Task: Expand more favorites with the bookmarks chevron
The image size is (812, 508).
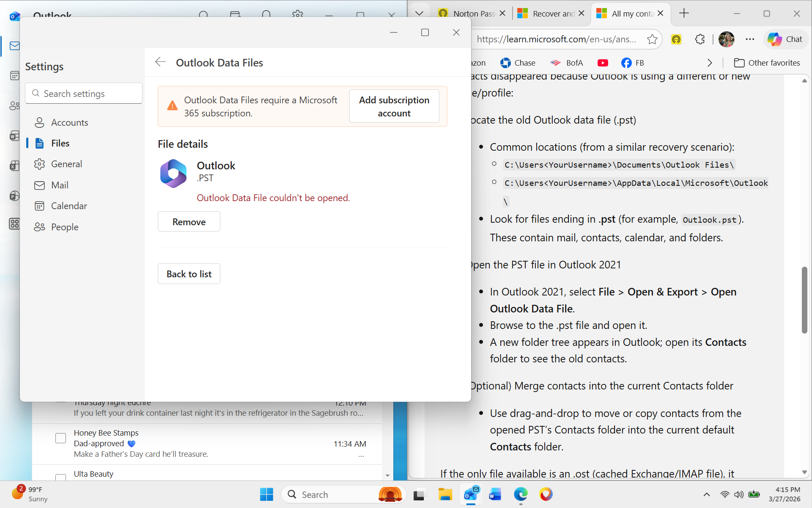Action: pyautogui.click(x=710, y=63)
